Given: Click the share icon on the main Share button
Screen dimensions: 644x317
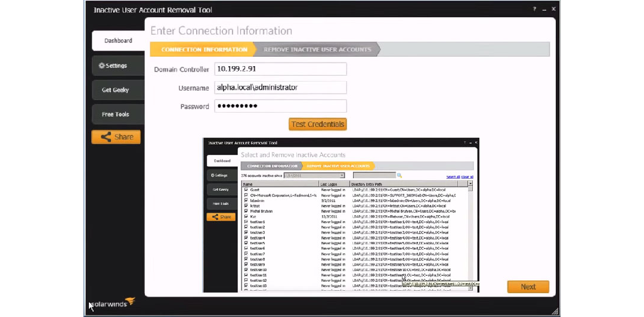Looking at the screenshot, I should tap(106, 137).
